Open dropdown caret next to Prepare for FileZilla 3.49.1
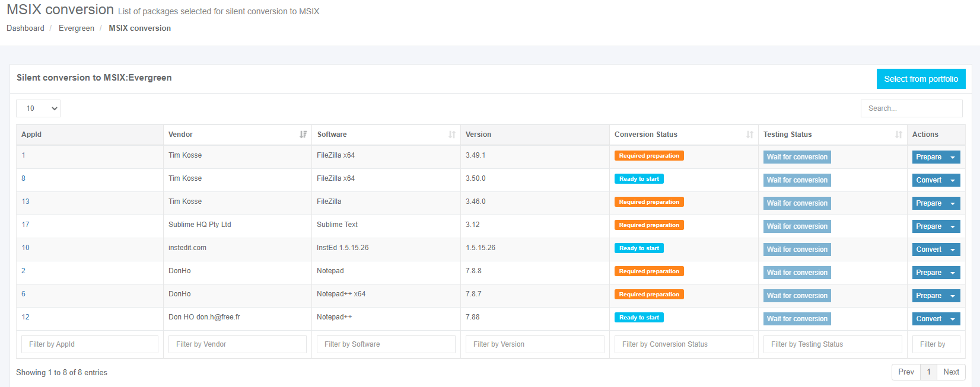The width and height of the screenshot is (980, 387). tap(953, 157)
